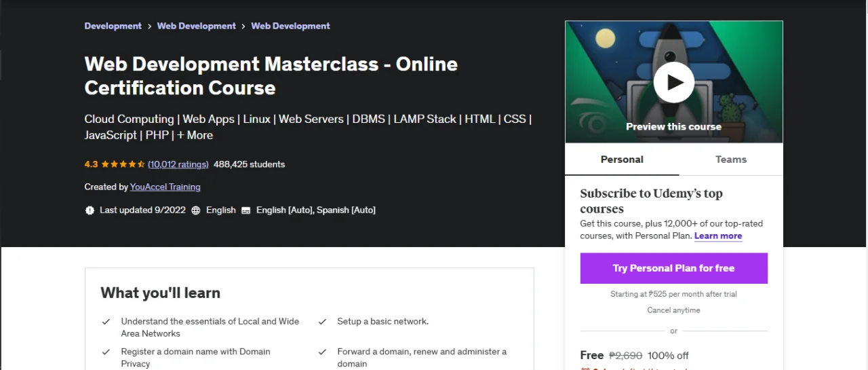Click the checkmark beside 'Register a domain name'
The image size is (868, 370).
point(106,352)
